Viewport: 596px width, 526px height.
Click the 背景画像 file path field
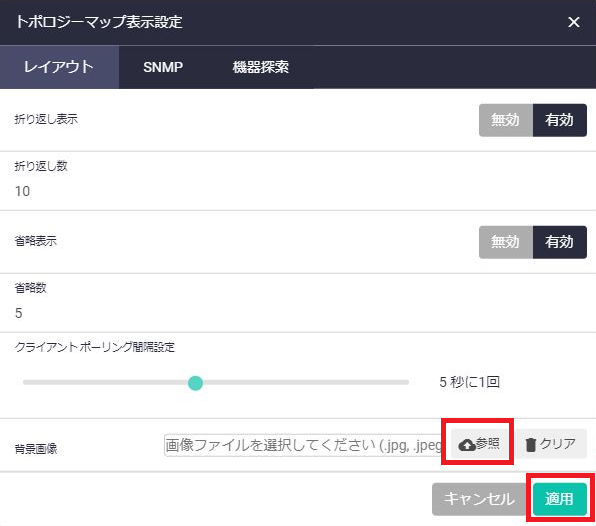tap(303, 445)
